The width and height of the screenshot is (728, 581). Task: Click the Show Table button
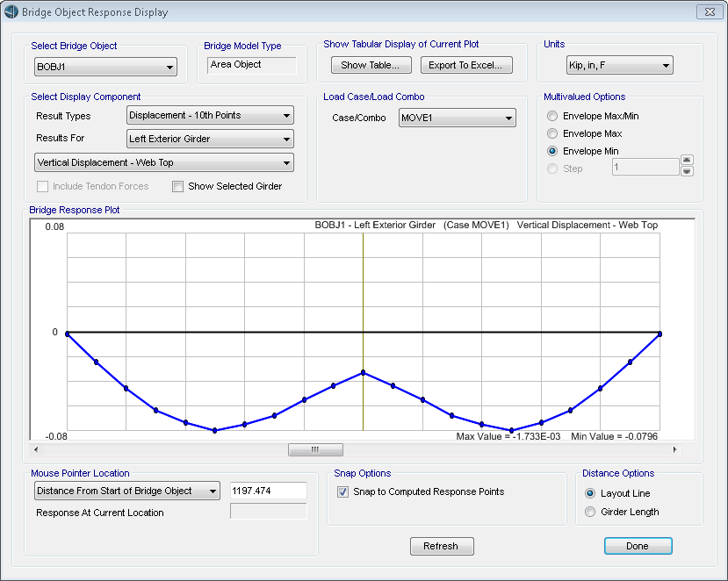pyautogui.click(x=371, y=65)
